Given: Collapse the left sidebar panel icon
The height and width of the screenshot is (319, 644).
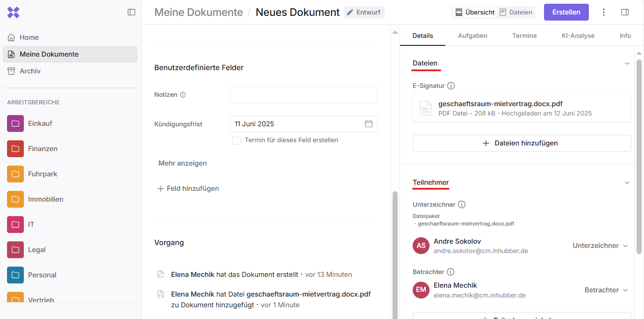Looking at the screenshot, I should (x=131, y=12).
